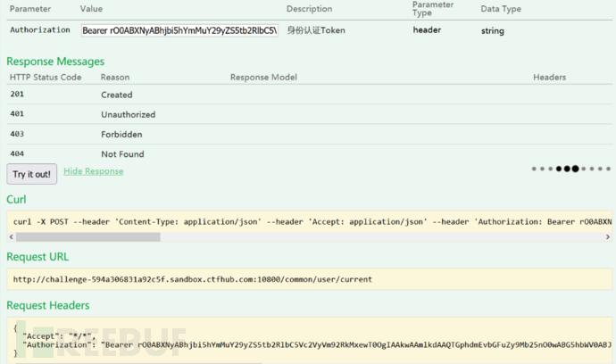
Task: Click the loading dots throbber indicator
Action: 571,168
